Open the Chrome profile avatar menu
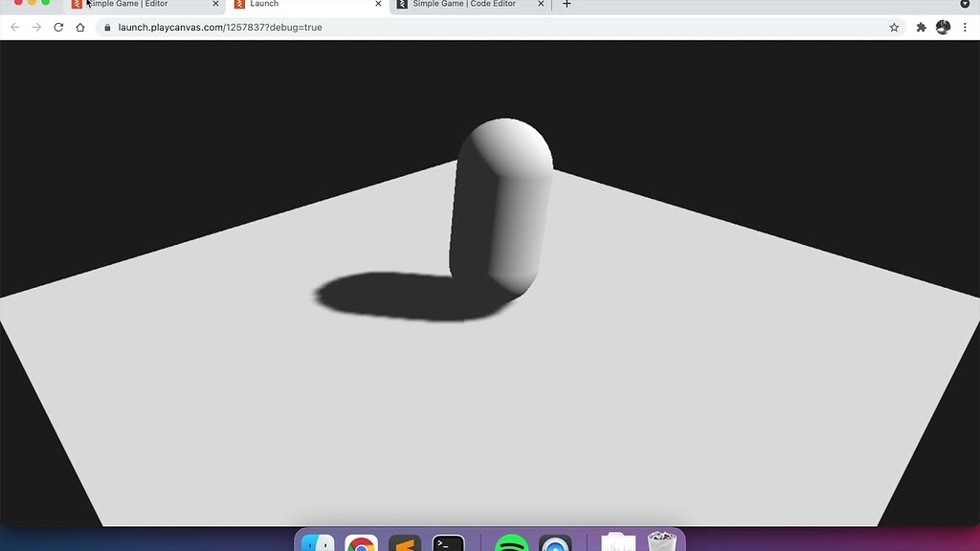980x551 pixels. (x=945, y=28)
